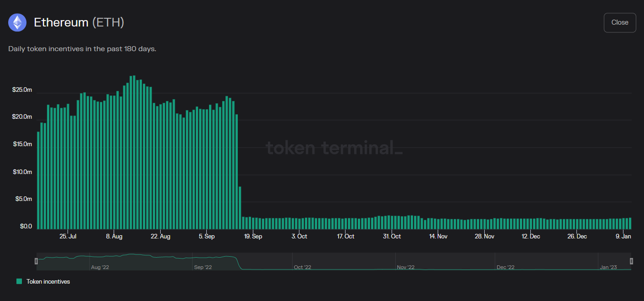This screenshot has width=644, height=301.
Task: Toggle the Token incentives legend item
Action: click(43, 281)
